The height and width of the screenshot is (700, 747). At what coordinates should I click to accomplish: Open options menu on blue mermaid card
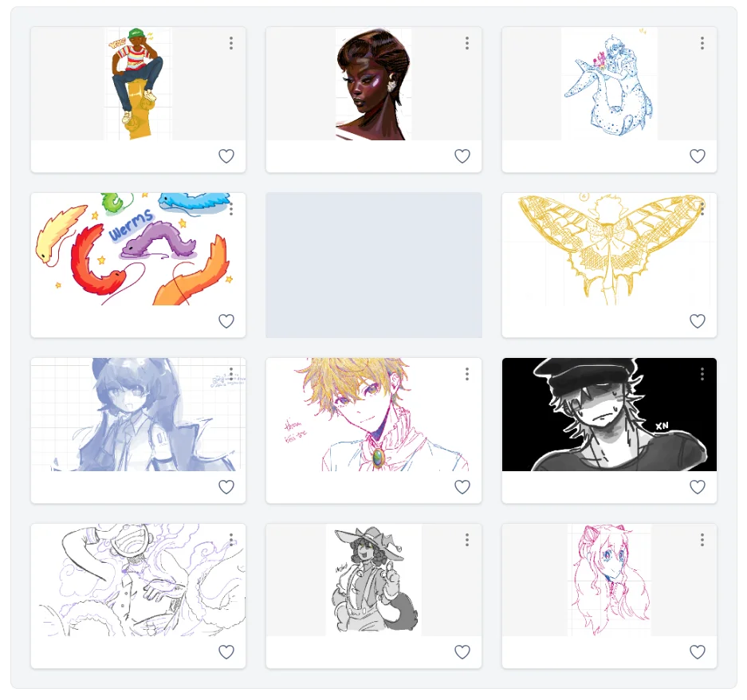702,43
